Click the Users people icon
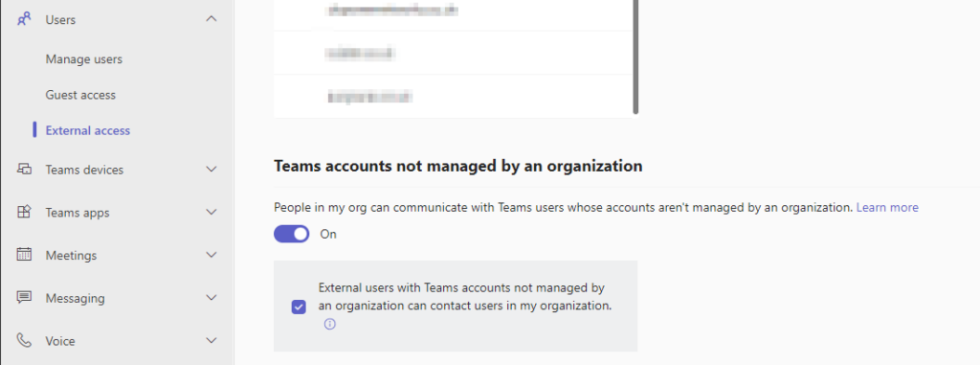 (x=24, y=19)
